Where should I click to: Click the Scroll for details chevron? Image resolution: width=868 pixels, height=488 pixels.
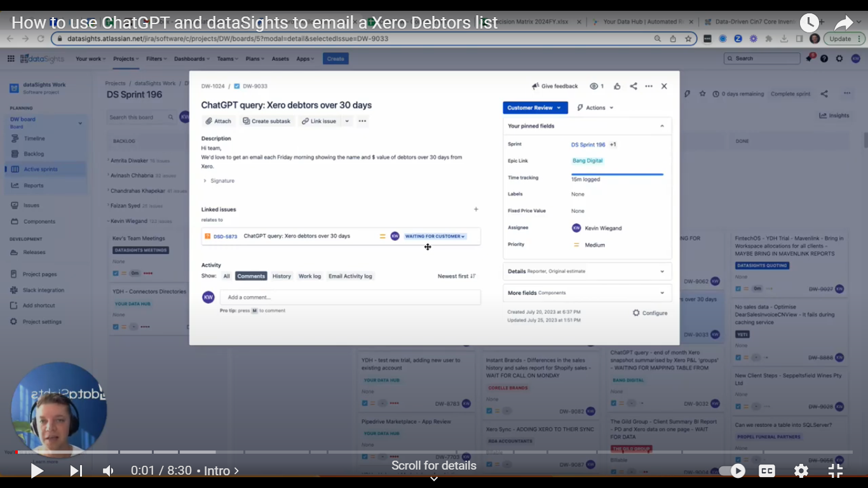[434, 479]
